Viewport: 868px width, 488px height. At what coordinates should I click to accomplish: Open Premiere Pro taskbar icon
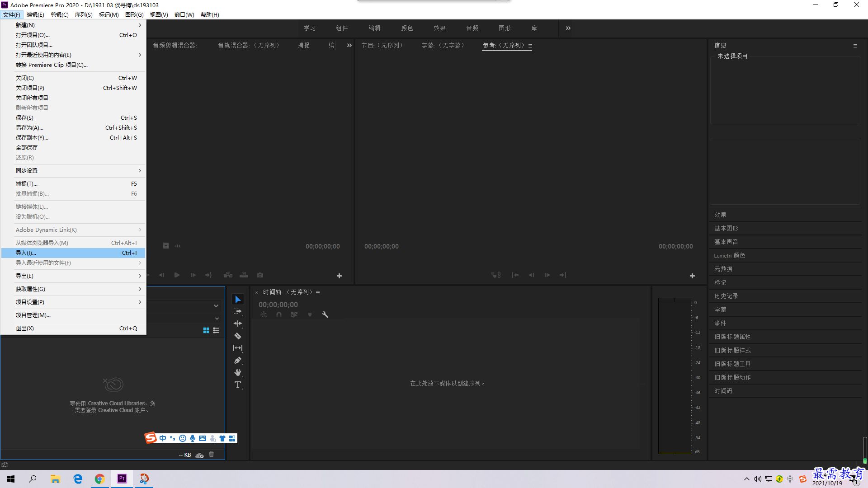[x=122, y=479]
